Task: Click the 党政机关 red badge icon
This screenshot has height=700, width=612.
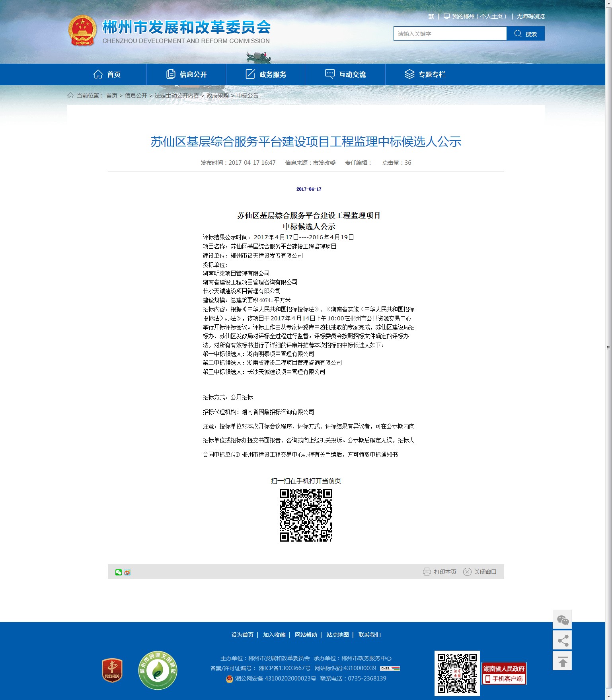Action: [x=112, y=670]
